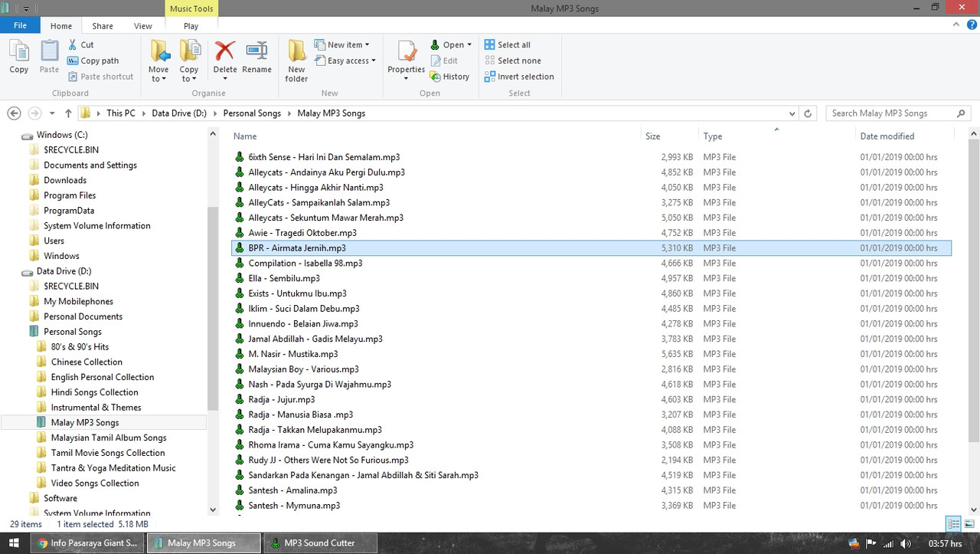Open the File tab
The image size is (980, 554).
click(21, 25)
